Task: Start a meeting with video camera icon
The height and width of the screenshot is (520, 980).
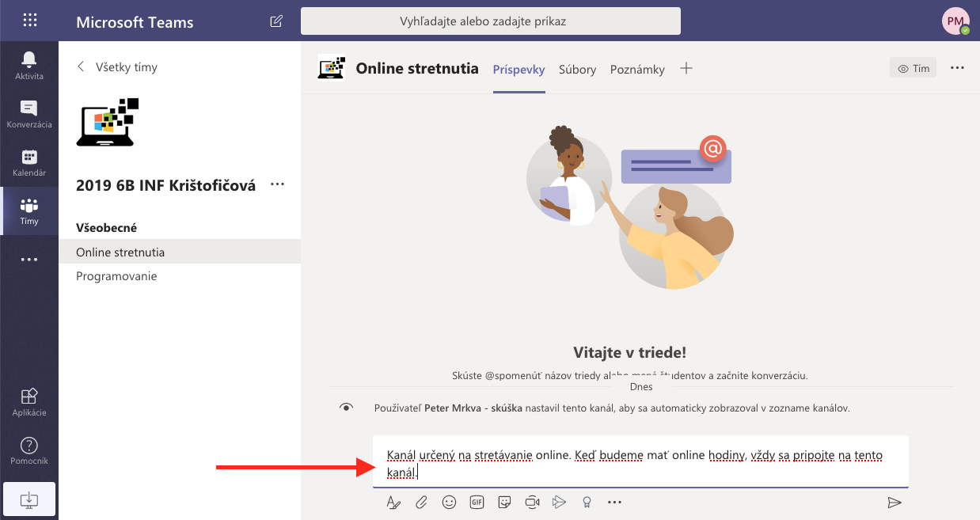Action: click(532, 502)
